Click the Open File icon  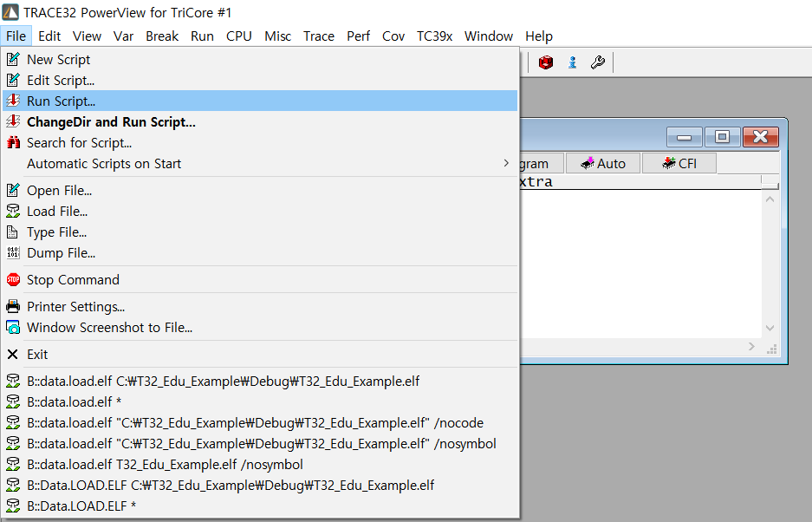point(13,190)
